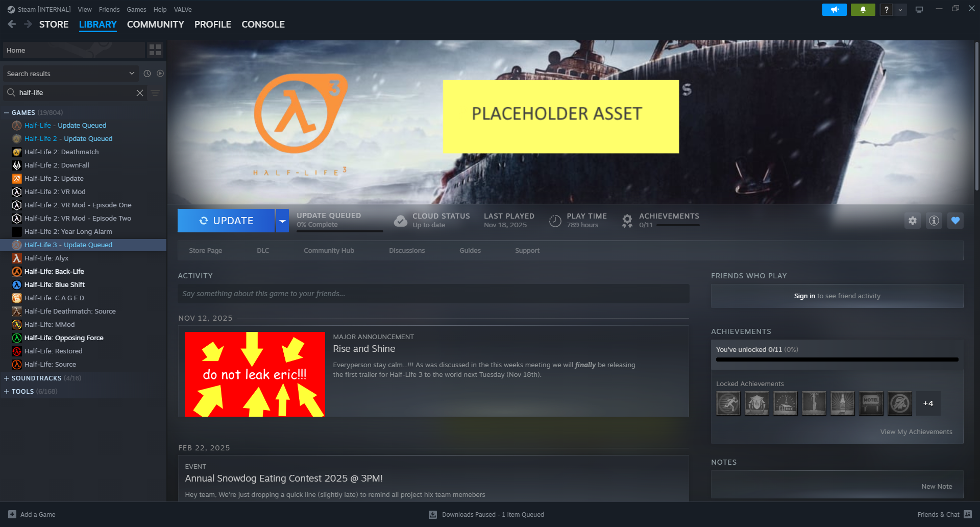Open the Friends menu
980x527 pixels.
(109, 10)
